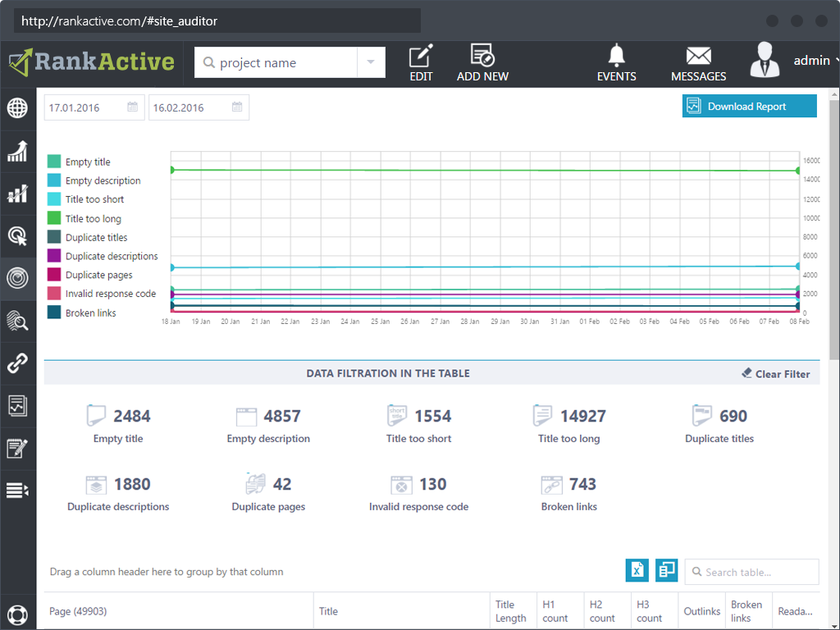Click the browser address bar

click(217, 21)
